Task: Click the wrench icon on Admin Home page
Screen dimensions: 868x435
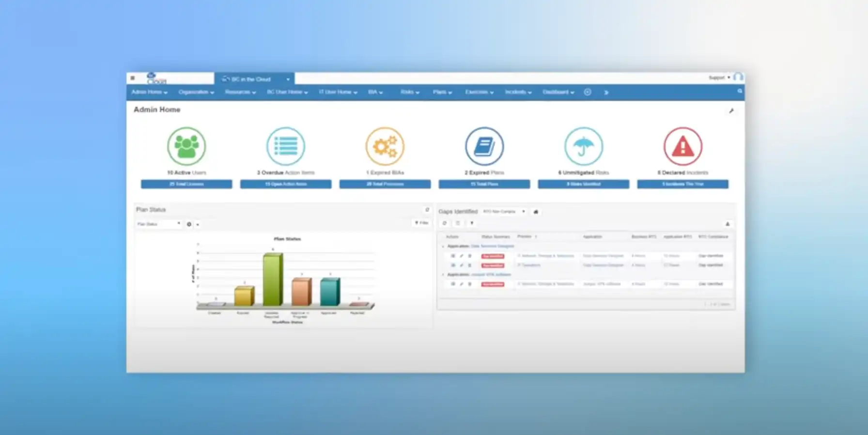Action: click(x=731, y=111)
